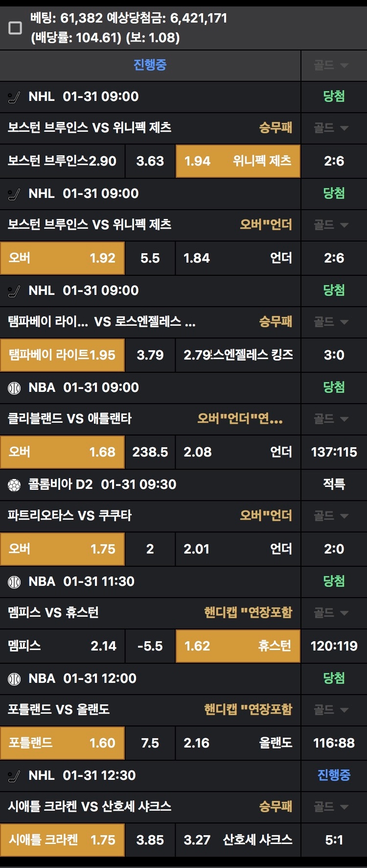Choose 시애틀 크라켄 1.75 odds
This screenshot has height=868, width=367.
(63, 840)
